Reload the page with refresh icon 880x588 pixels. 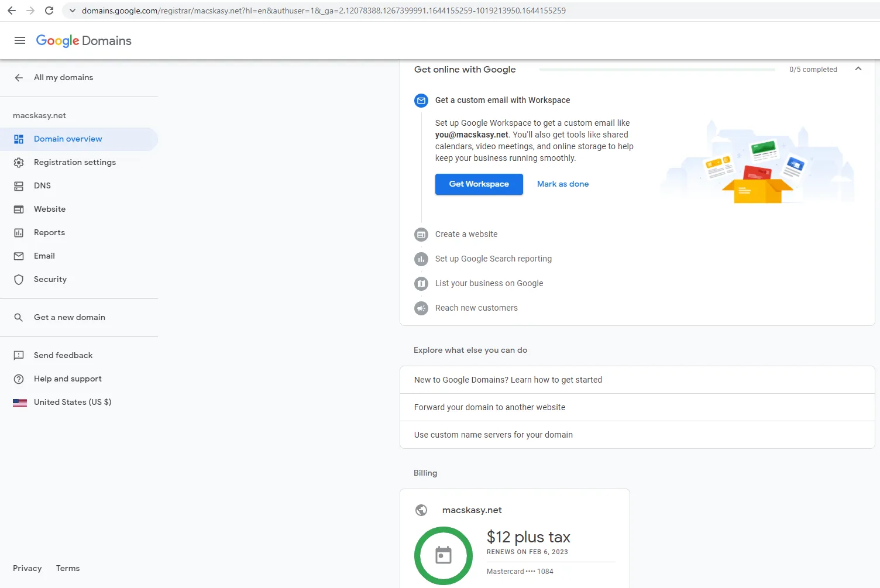[x=49, y=11]
